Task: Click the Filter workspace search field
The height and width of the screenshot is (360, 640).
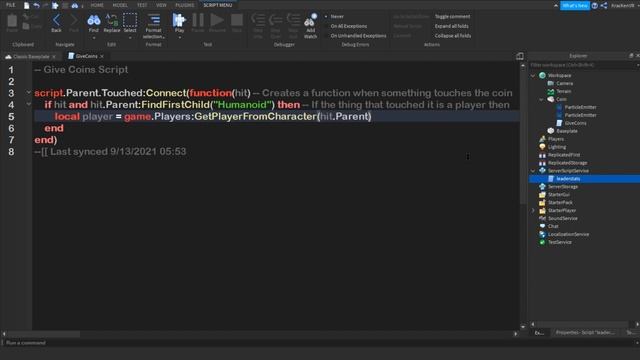Action: click(582, 65)
